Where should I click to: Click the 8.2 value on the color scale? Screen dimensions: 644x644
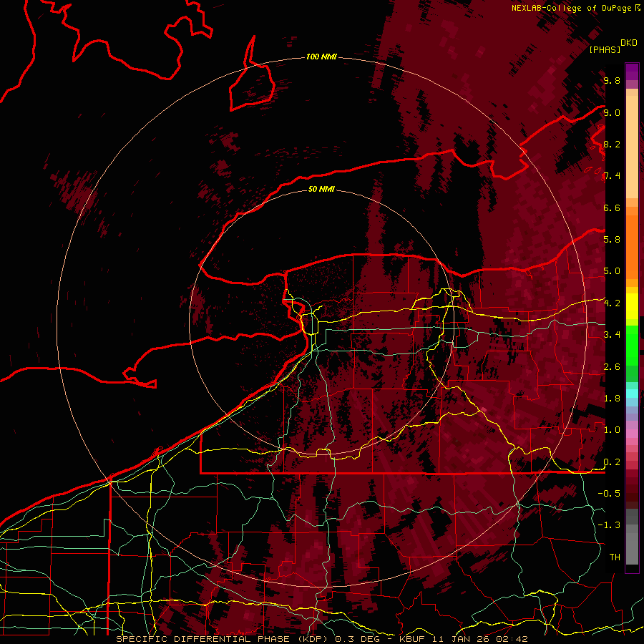[x=612, y=144]
